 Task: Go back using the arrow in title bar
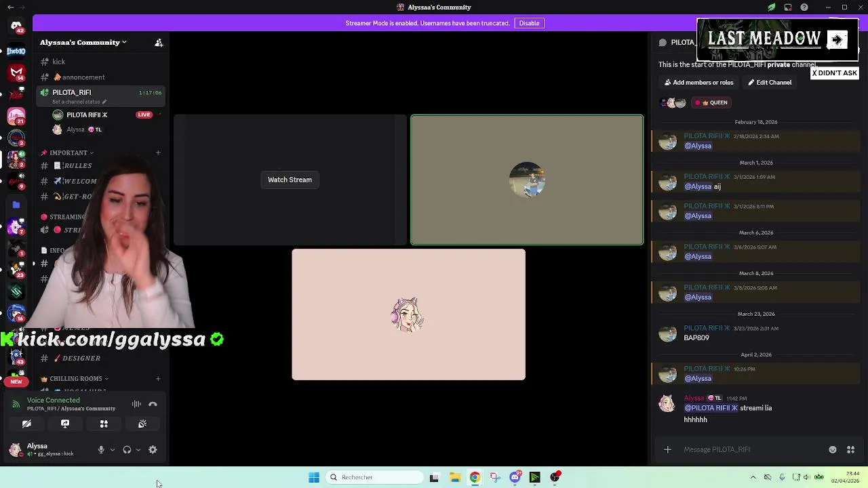coord(10,7)
